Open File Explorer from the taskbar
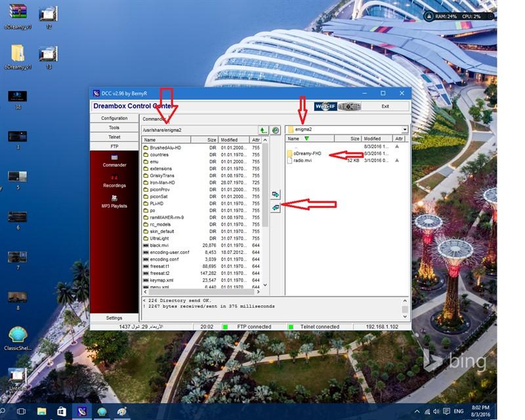Image resolution: width=525 pixels, height=420 pixels. (x=41, y=411)
